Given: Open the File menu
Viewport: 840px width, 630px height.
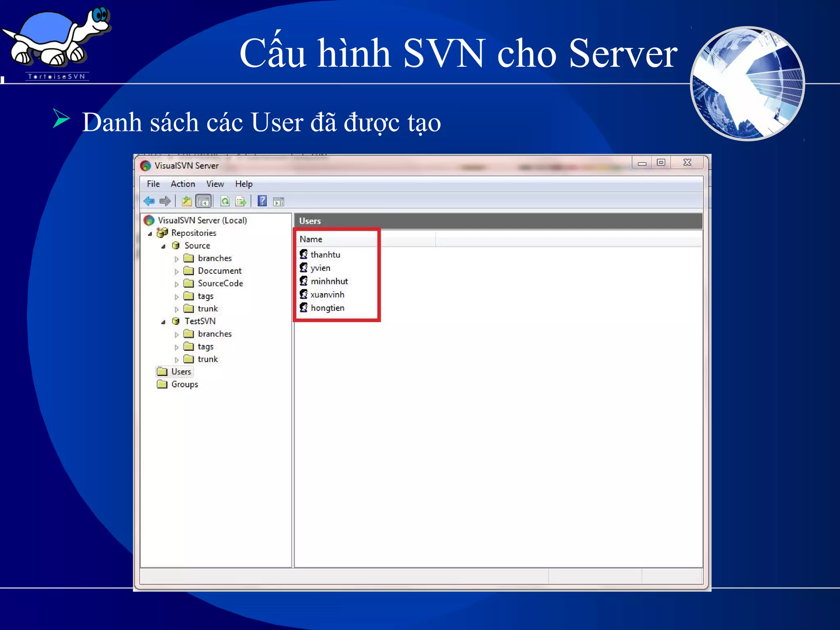Looking at the screenshot, I should (153, 184).
